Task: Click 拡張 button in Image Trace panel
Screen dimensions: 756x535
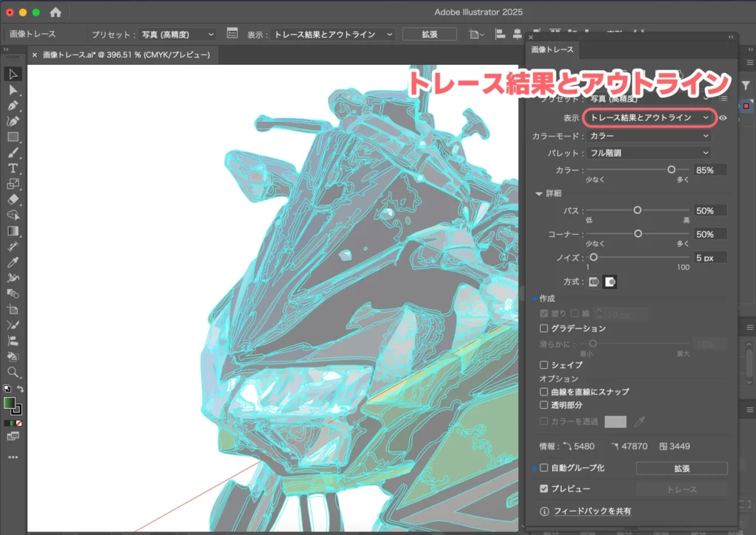Action: [x=681, y=469]
